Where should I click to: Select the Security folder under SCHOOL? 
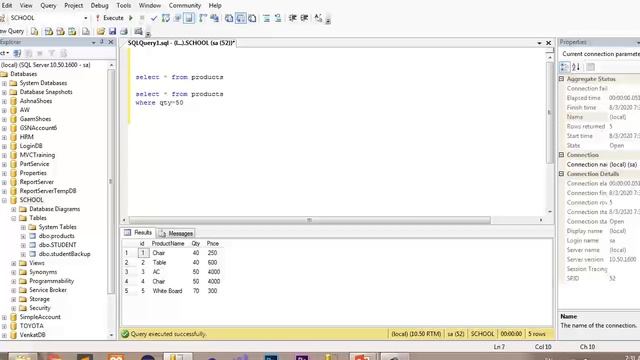(40, 308)
